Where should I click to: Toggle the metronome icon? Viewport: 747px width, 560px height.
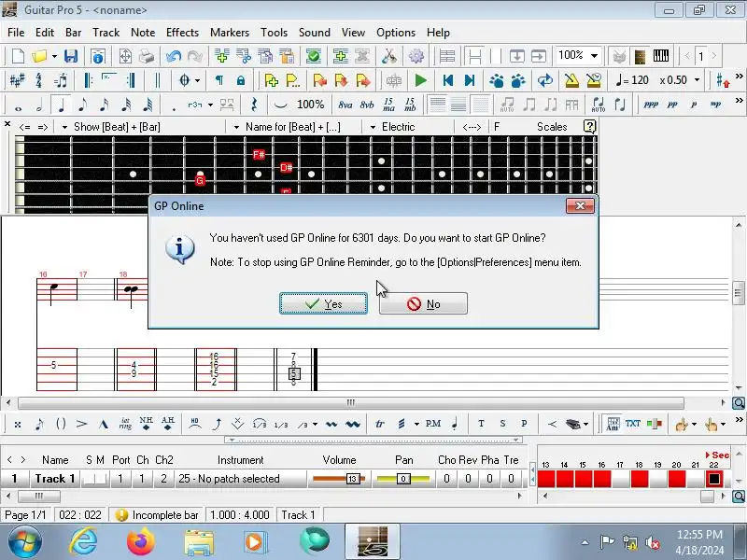571,80
